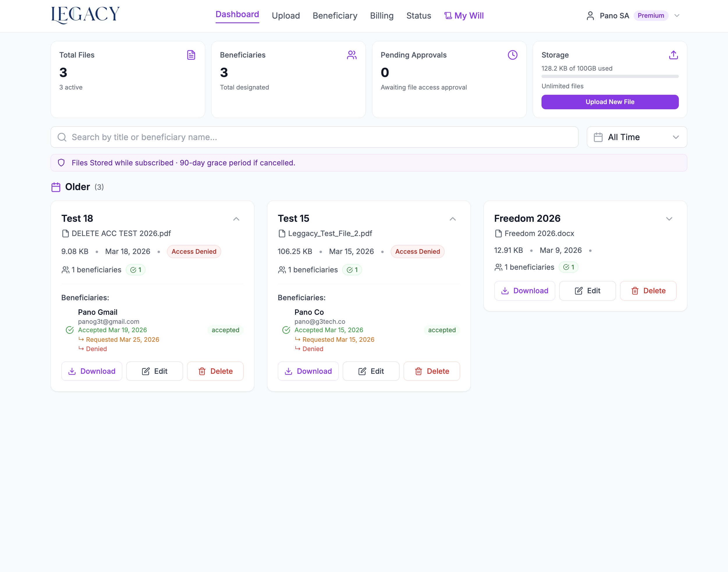
Task: Click the verified badge on Test 18 card
Action: pyautogui.click(x=135, y=270)
